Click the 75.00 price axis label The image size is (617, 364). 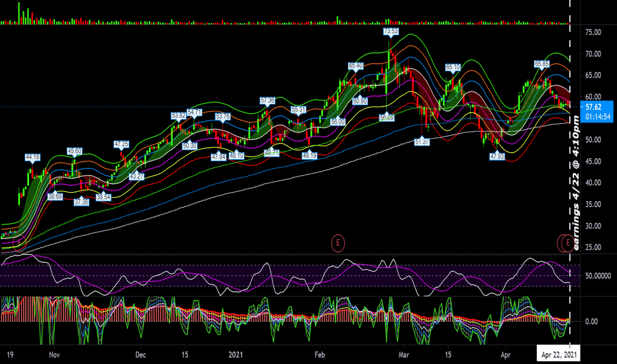coord(593,32)
